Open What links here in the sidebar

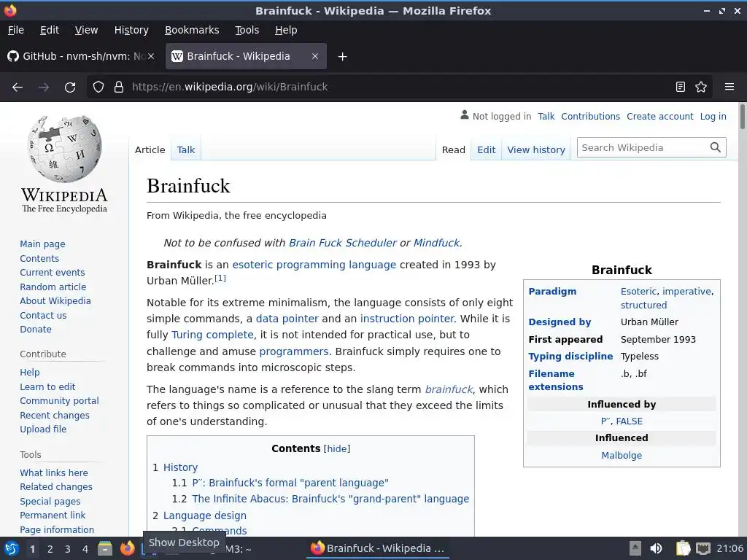[54, 472]
